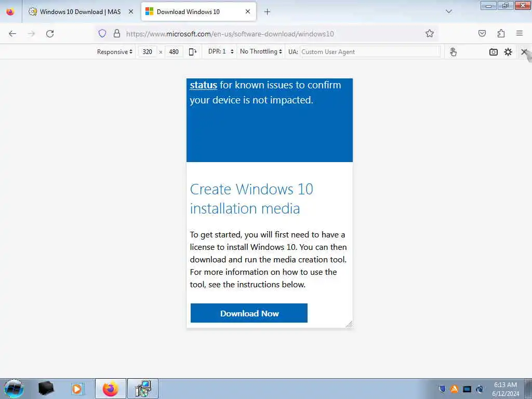532x399 pixels.
Task: Open the Responsive device dropdown
Action: [x=115, y=52]
